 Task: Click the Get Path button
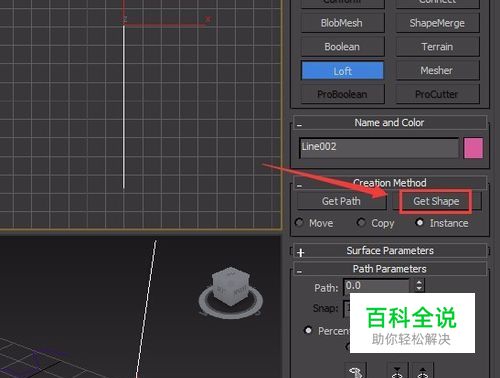click(342, 201)
